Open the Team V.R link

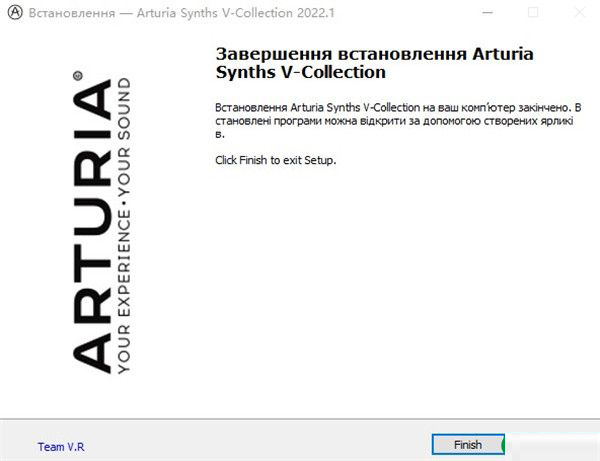[61, 446]
